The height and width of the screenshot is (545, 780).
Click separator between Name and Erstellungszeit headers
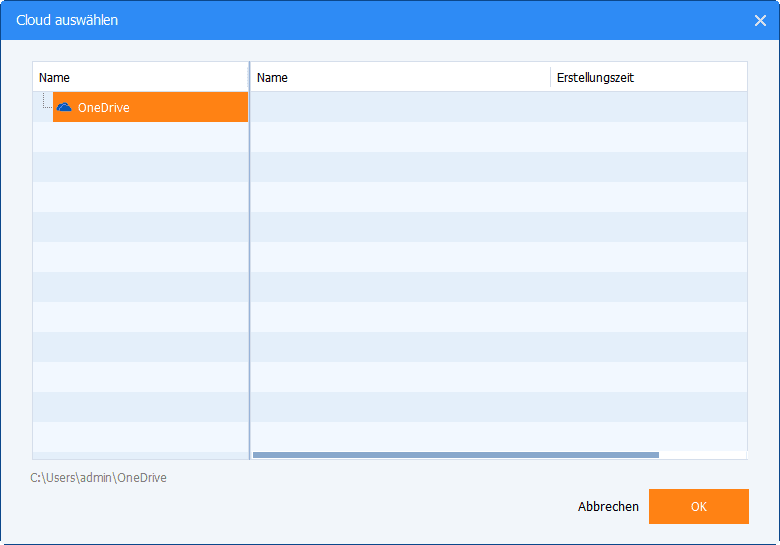550,77
